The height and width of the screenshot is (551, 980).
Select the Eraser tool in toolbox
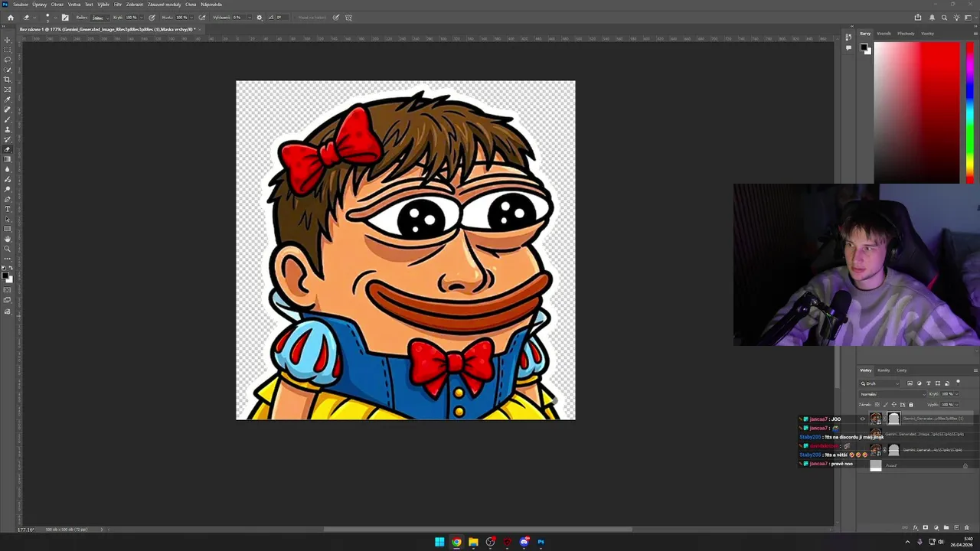click(x=8, y=148)
